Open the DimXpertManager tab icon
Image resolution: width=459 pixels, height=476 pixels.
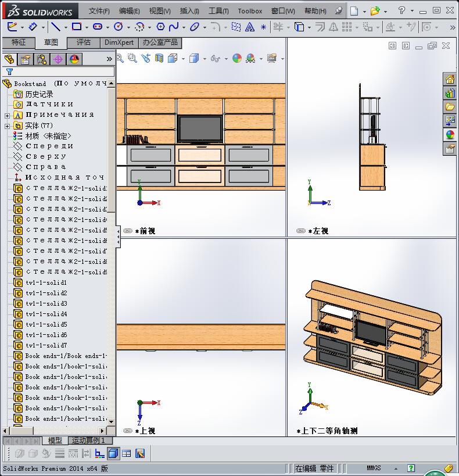point(58,59)
